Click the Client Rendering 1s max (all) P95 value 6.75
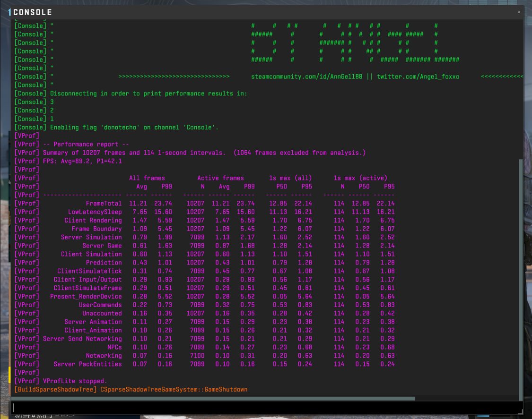Screen dimensions: 532x419 click(x=305, y=220)
